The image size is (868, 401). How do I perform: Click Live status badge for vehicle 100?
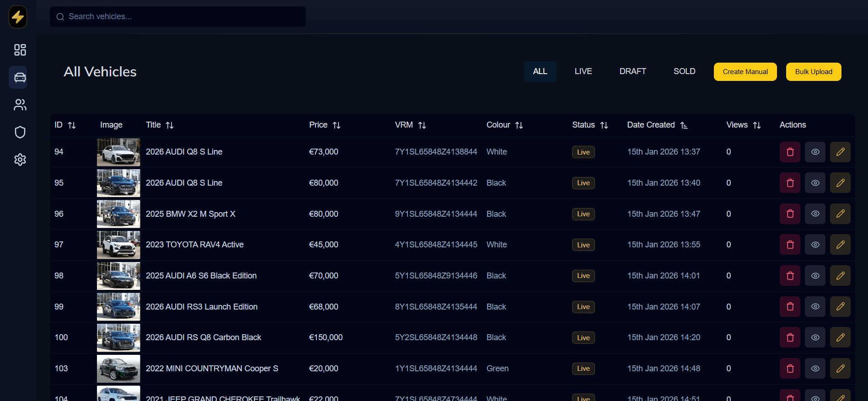[583, 338]
